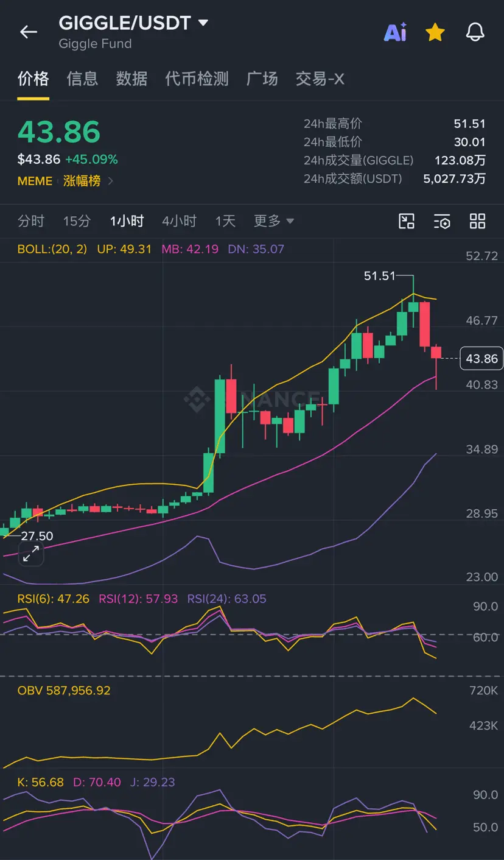Tap the Giggle Fund subtitle
504x860 pixels.
pos(95,44)
